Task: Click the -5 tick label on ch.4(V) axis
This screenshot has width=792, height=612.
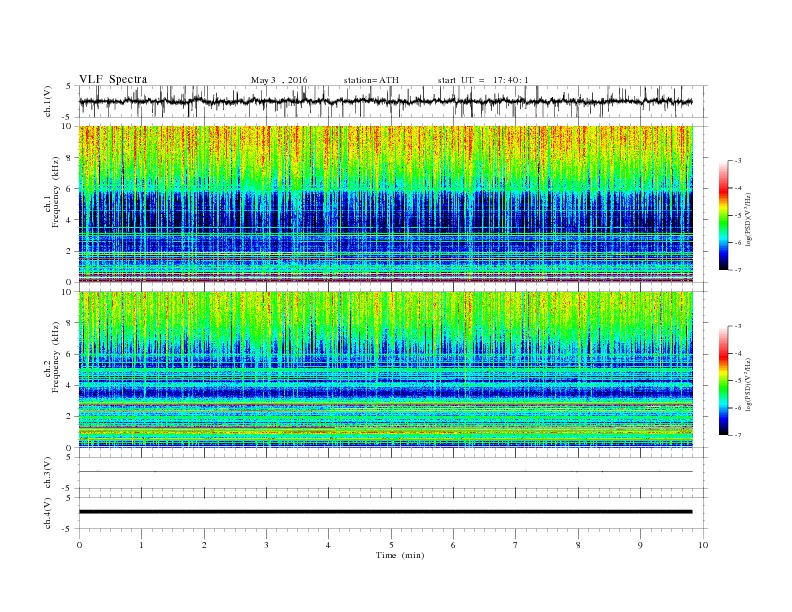Action: (x=68, y=529)
